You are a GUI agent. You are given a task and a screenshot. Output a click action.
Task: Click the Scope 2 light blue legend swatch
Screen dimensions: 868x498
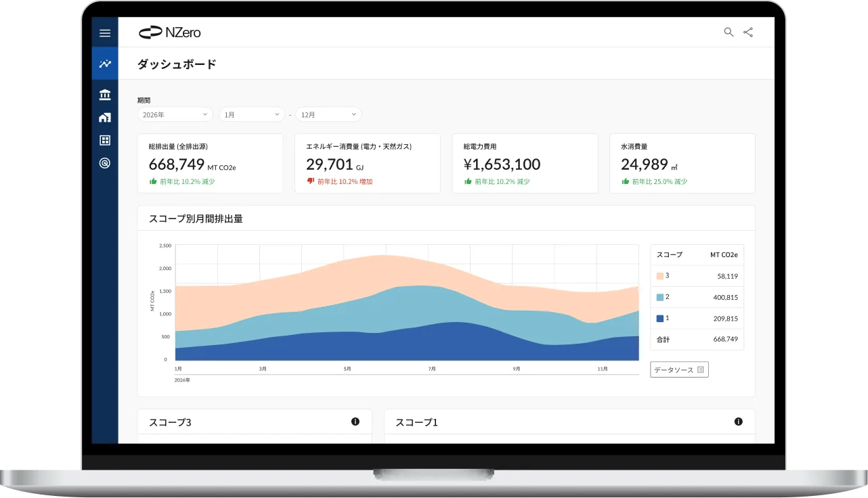pyautogui.click(x=660, y=297)
